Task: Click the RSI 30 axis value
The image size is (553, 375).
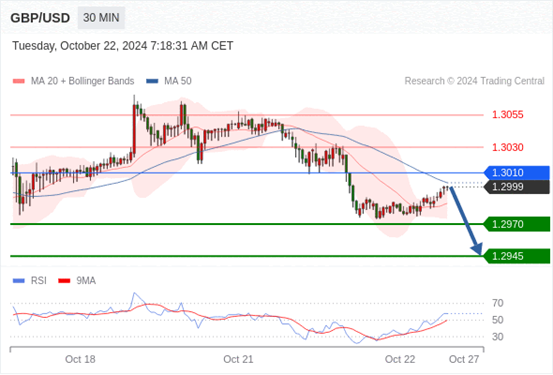Action: pos(498,337)
